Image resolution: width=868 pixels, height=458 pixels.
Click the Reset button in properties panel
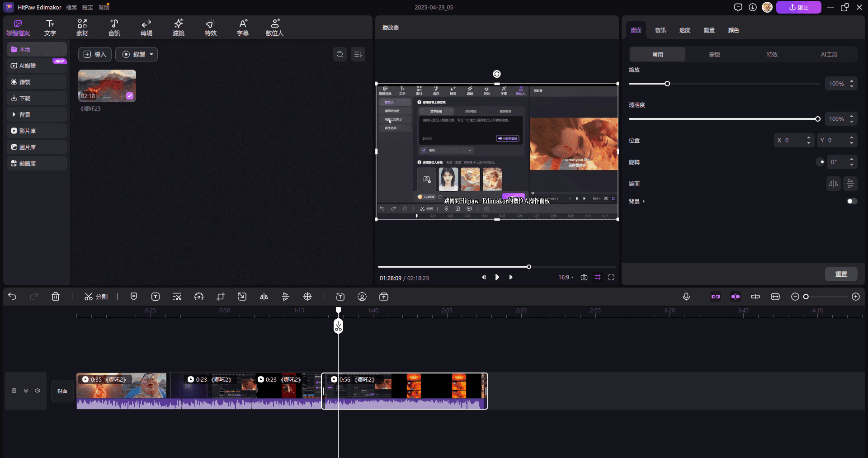[x=841, y=274]
